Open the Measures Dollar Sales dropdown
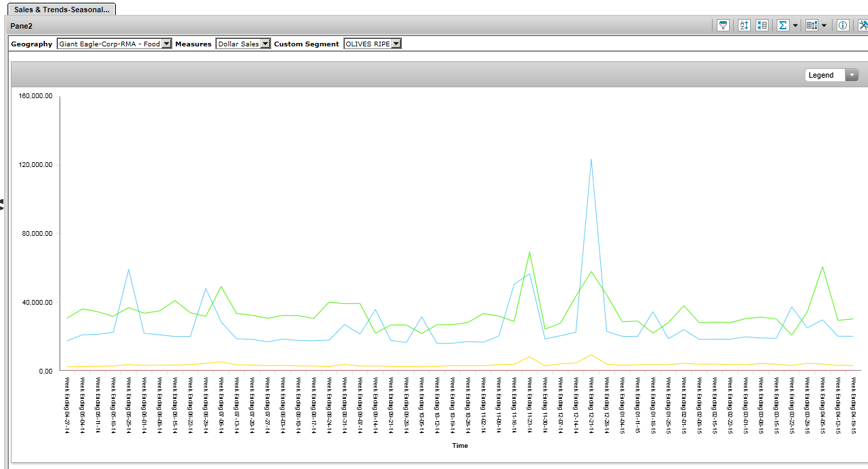 point(266,44)
